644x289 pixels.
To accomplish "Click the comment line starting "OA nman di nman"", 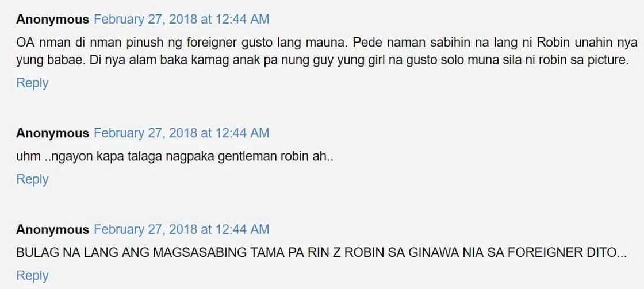I will tap(327, 43).
